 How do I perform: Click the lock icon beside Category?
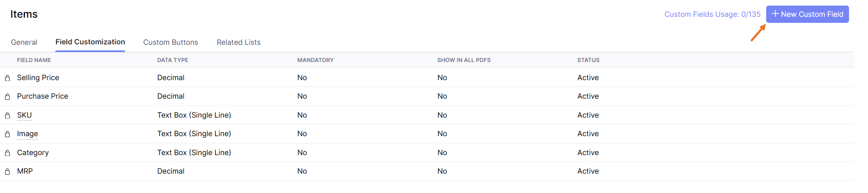coord(7,153)
